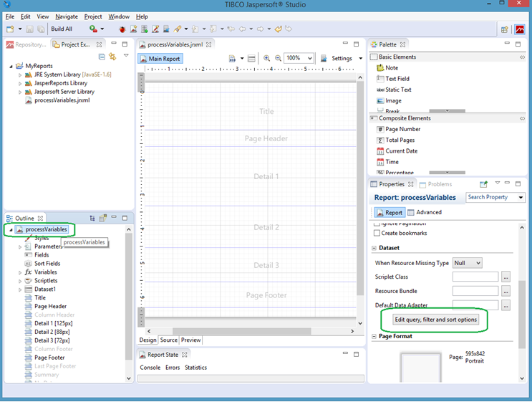Screen dimensions: 532x402
Task: Click the zoom in magnifier icon
Action: coord(267,59)
